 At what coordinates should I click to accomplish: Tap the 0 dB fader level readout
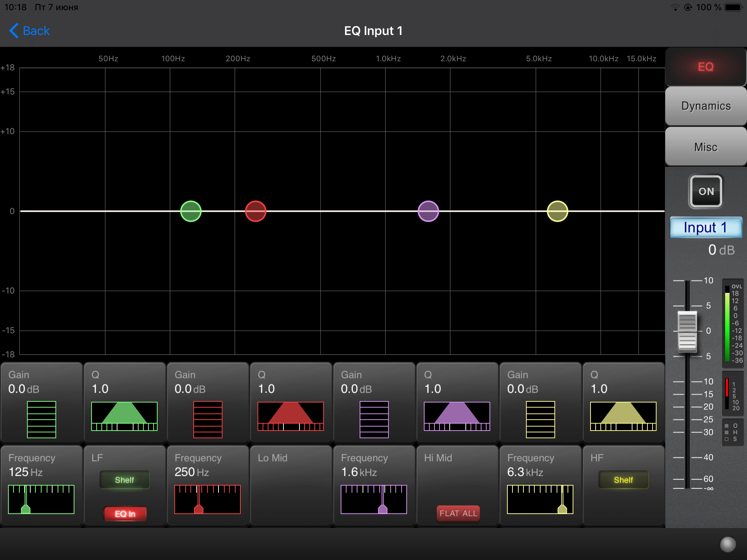(x=721, y=250)
